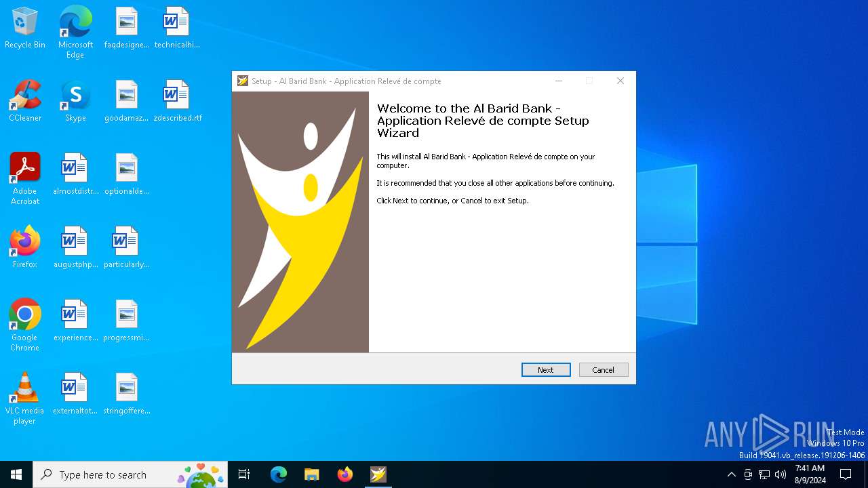Select the stringoffere... image file
Viewport: 868px width, 488px height.
click(x=127, y=394)
